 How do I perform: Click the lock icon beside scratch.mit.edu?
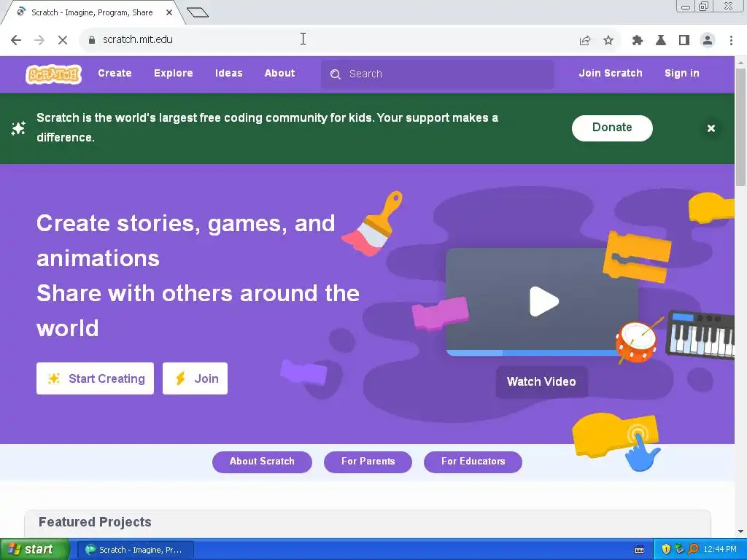pyautogui.click(x=92, y=40)
